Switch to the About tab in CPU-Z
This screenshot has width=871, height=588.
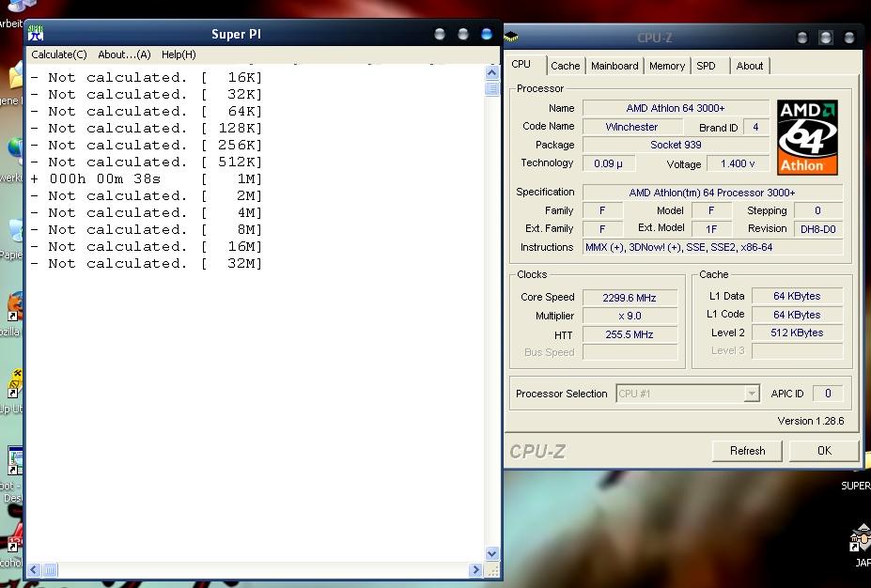(750, 66)
